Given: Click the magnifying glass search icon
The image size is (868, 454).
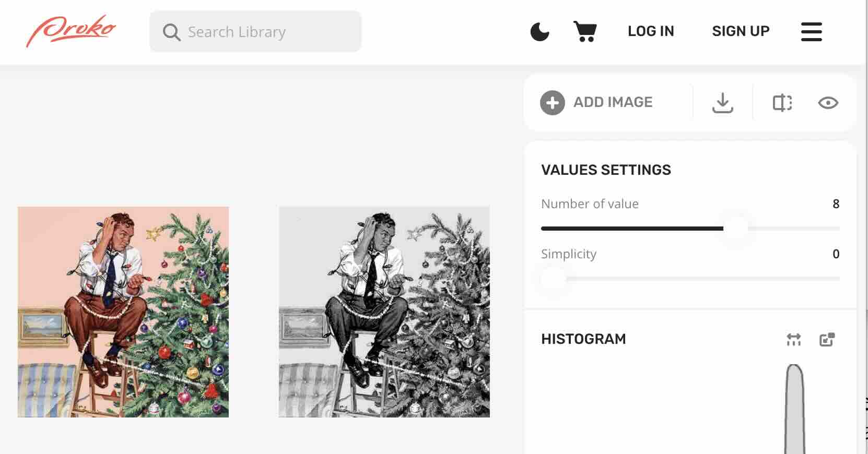Looking at the screenshot, I should coord(171,32).
